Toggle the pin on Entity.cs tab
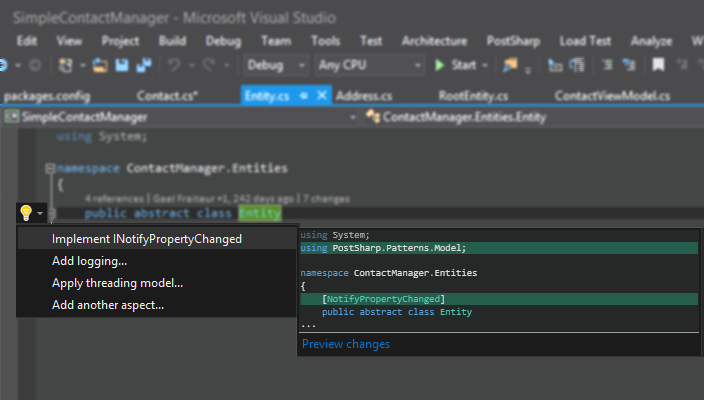The width and height of the screenshot is (704, 400). pyautogui.click(x=302, y=95)
